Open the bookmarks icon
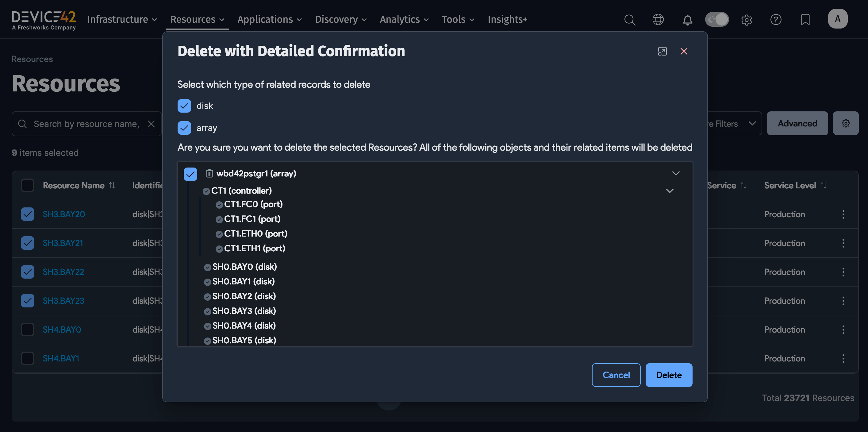The width and height of the screenshot is (868, 432). (805, 20)
